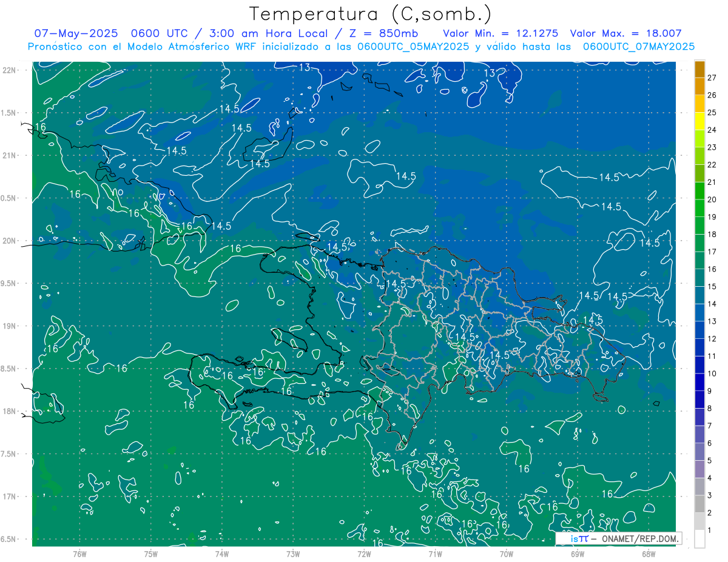
Task: Click the colorbar value label '23'
Action: click(x=712, y=147)
